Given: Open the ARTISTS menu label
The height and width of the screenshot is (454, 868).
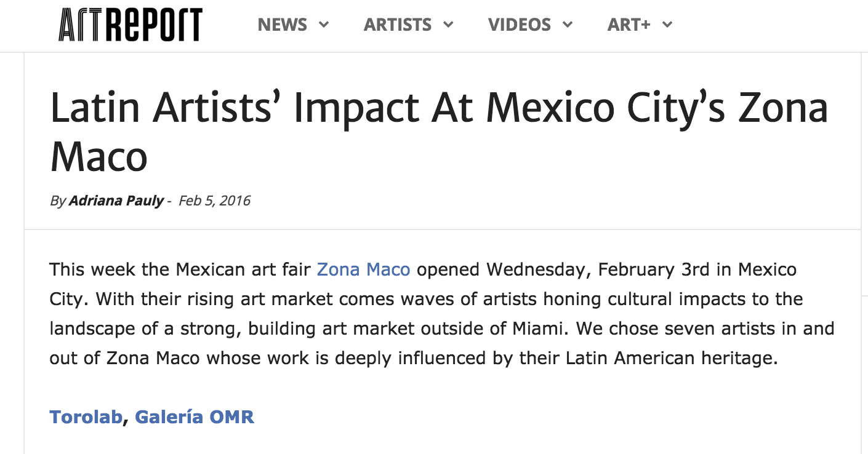Looking at the screenshot, I should pyautogui.click(x=398, y=25).
